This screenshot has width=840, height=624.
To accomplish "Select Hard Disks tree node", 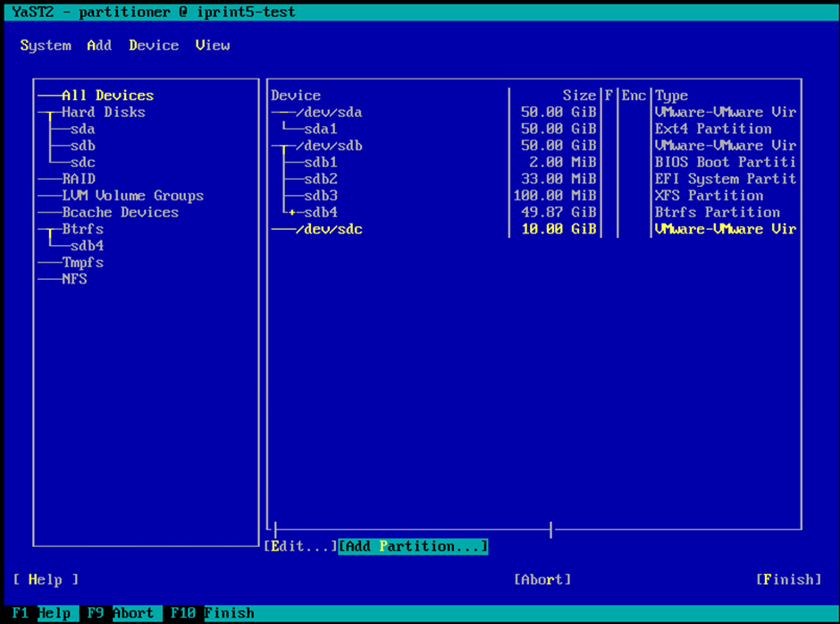I will pos(103,113).
